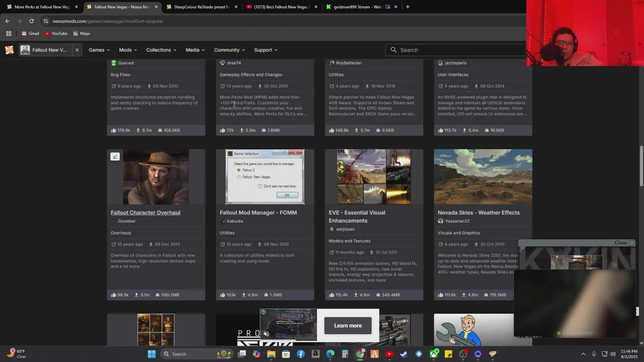Click the Nexus Mods logo icon
The height and width of the screenshot is (362, 644).
(9, 50)
